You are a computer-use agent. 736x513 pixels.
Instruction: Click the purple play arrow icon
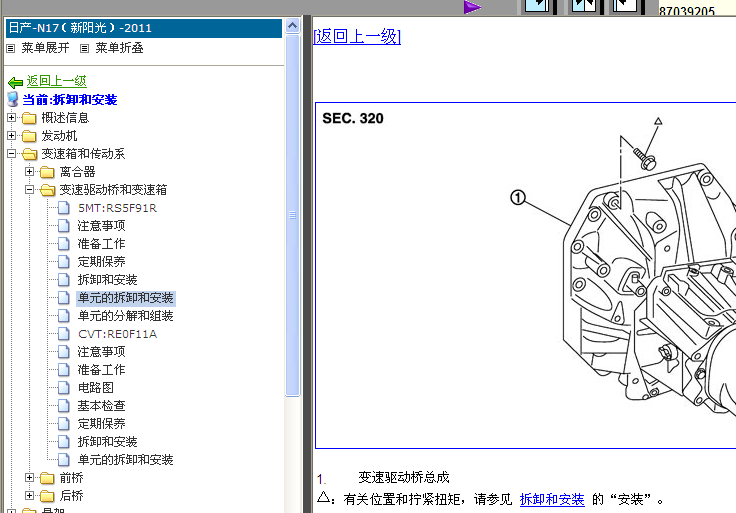[472, 7]
